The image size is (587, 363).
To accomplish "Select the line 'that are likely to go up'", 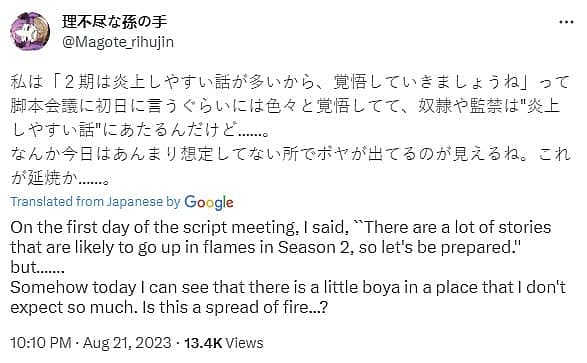I will point(266,248).
